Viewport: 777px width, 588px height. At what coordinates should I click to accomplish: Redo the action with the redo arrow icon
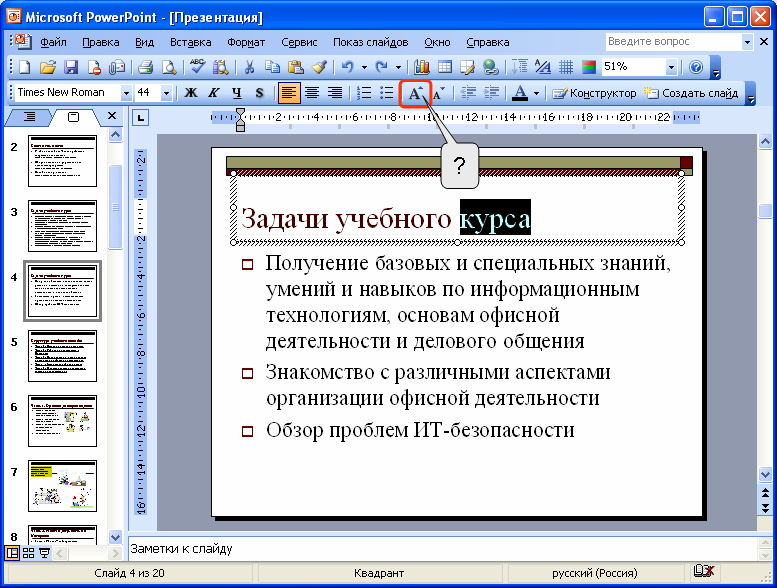[382, 67]
